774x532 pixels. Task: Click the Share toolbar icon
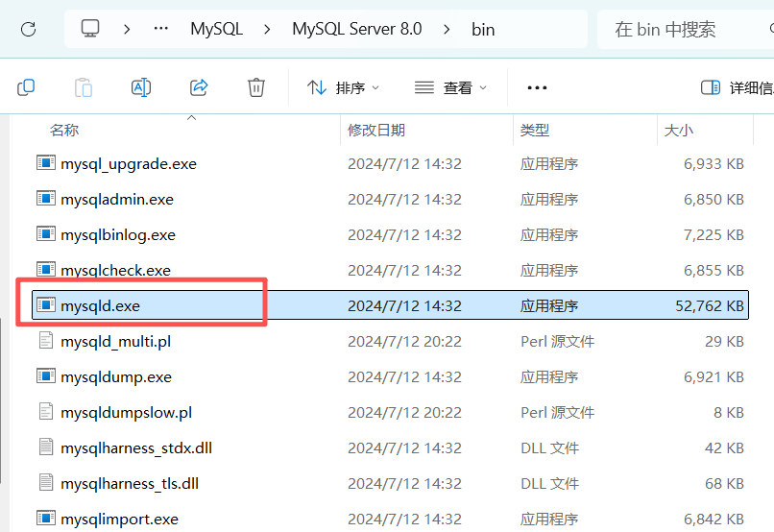199,87
